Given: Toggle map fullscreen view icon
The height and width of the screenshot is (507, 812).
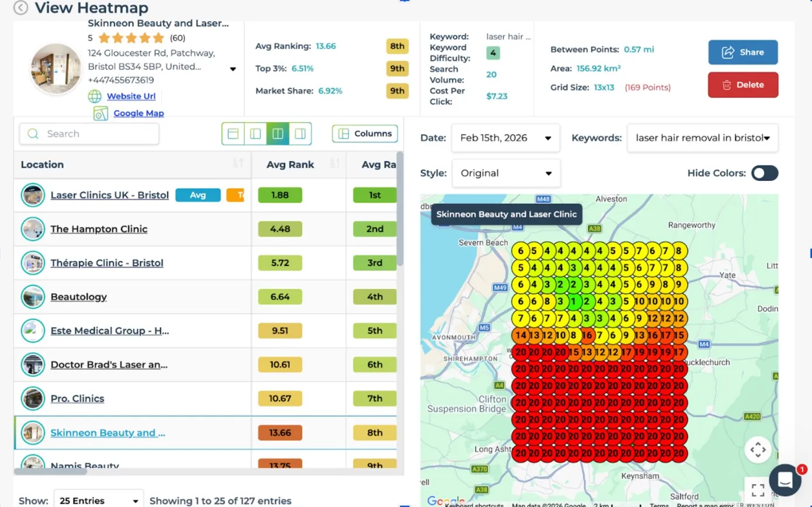Looking at the screenshot, I should point(758,489).
